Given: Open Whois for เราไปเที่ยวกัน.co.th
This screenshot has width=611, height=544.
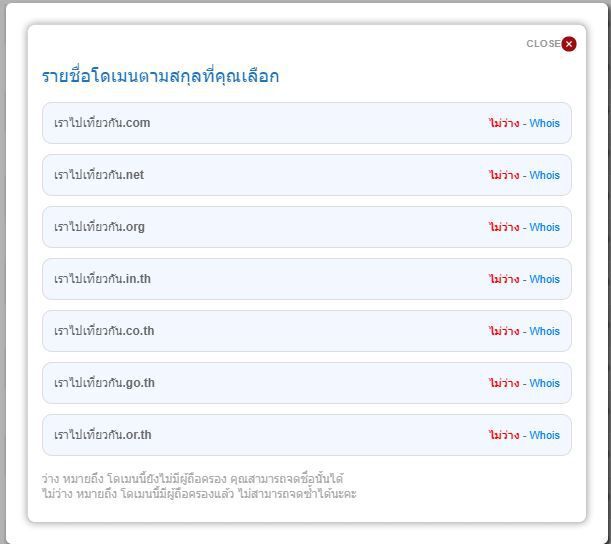Looking at the screenshot, I should [544, 331].
